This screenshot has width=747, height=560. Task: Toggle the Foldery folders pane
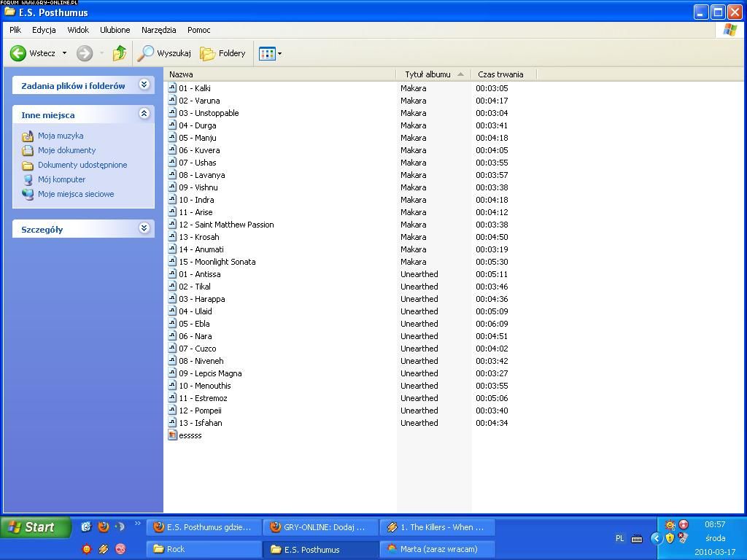click(222, 53)
